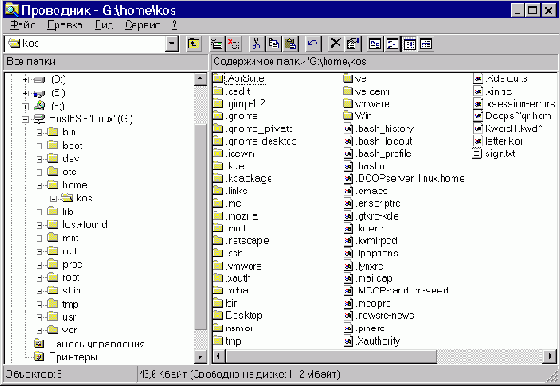
Task: Click the .bash_profile file name
Action: [384, 154]
